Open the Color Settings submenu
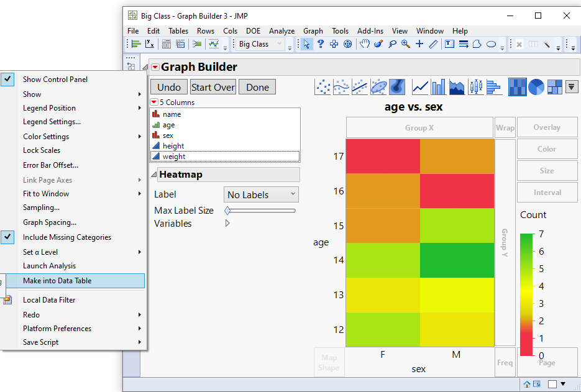 tap(81, 137)
